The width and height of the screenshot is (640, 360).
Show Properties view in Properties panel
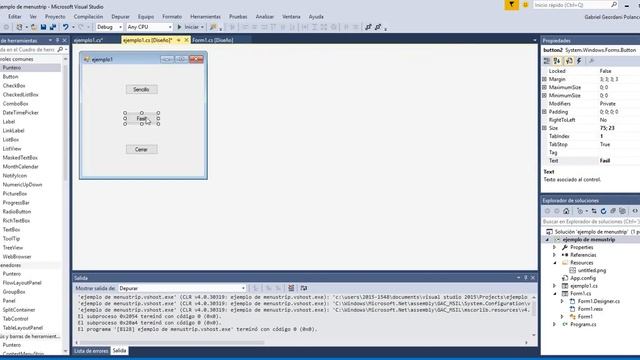click(569, 61)
